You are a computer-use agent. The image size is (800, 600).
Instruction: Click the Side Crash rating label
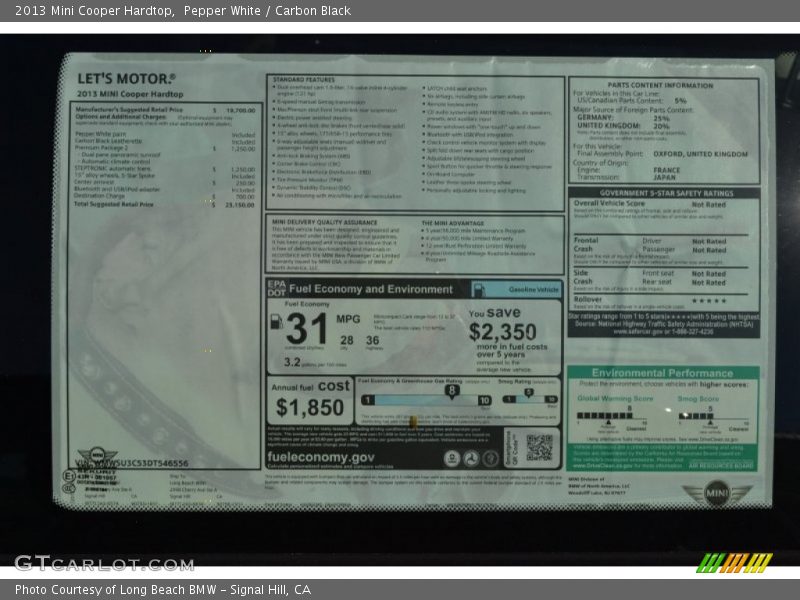click(x=583, y=277)
